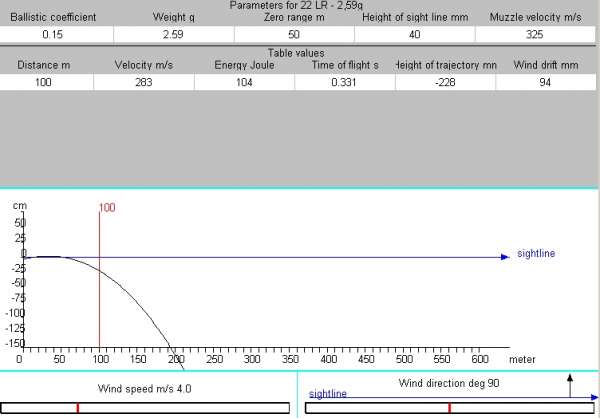This screenshot has width=600, height=418.
Task: Click the Height of trajectory value -228
Action: [445, 82]
